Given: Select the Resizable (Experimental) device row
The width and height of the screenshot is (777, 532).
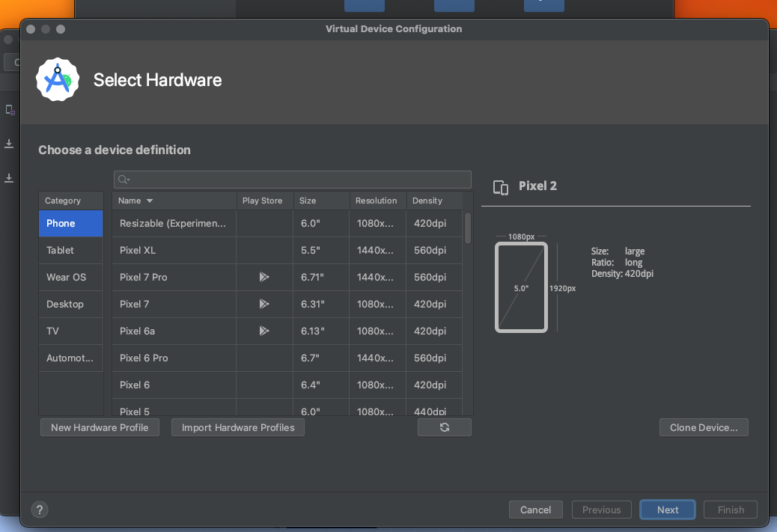Looking at the screenshot, I should click(287, 224).
